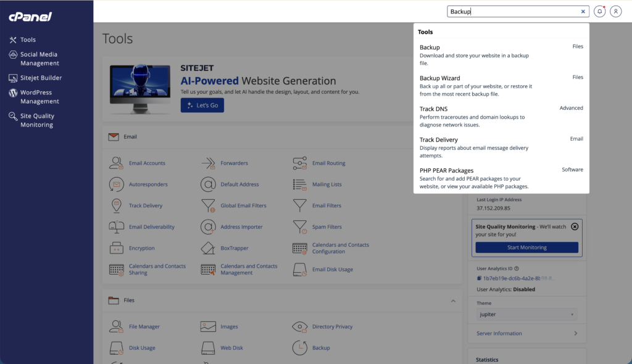Dismiss the Site Quality Monitoring banner
Viewport: 632px width, 364px height.
(x=575, y=226)
